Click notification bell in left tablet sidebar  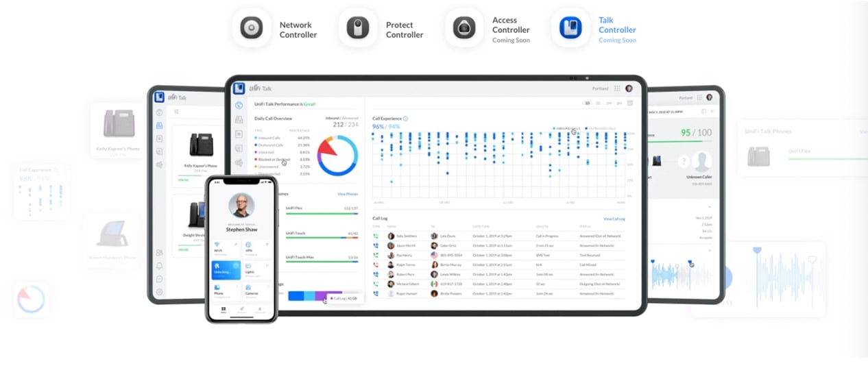159,266
